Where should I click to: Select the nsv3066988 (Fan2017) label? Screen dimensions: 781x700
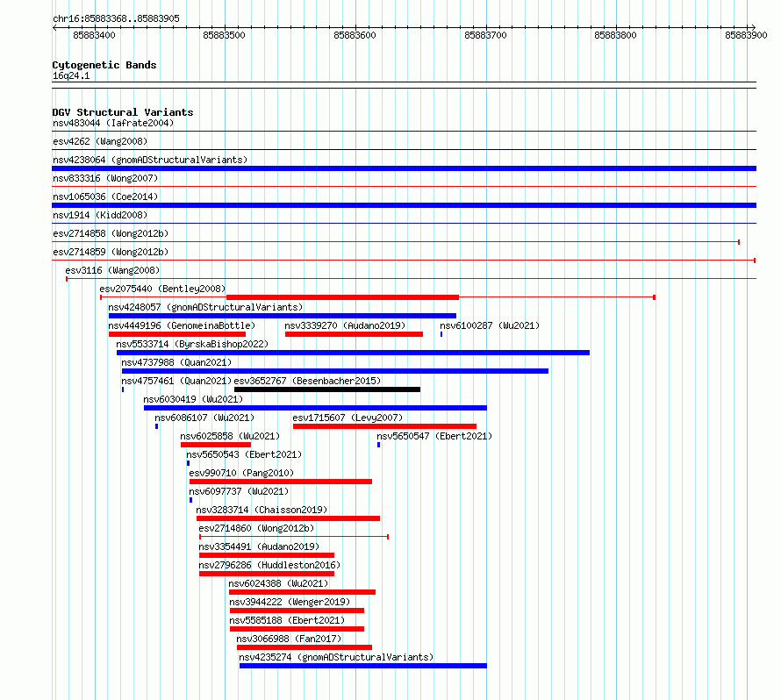289,639
